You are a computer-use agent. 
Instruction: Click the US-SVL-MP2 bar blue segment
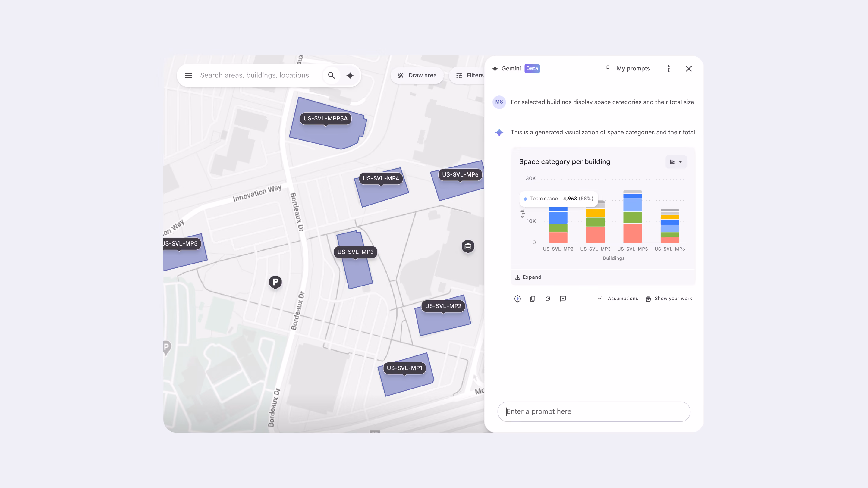point(558,217)
